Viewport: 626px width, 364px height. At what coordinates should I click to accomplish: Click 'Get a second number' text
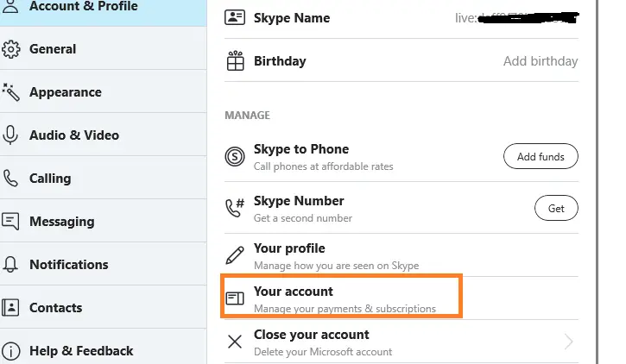(x=303, y=218)
